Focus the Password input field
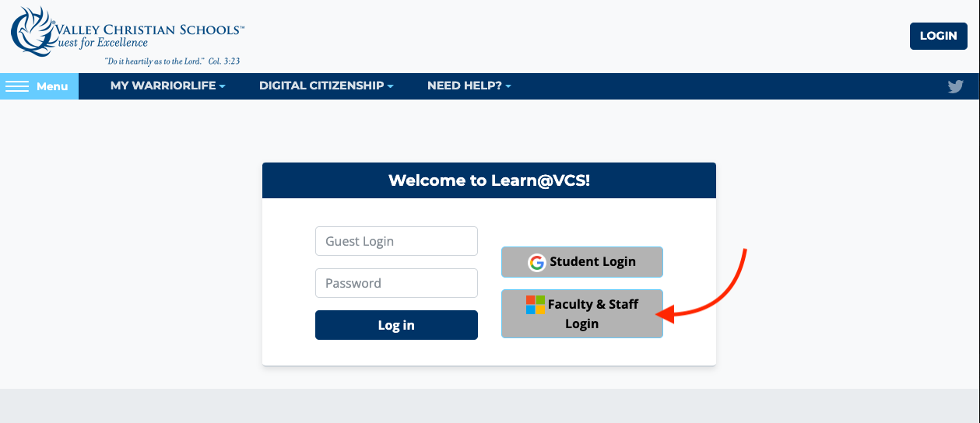 tap(396, 283)
